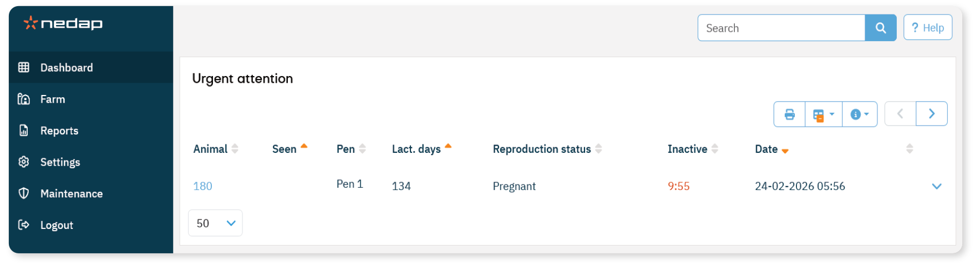Open the info icon dropdown

[859, 114]
